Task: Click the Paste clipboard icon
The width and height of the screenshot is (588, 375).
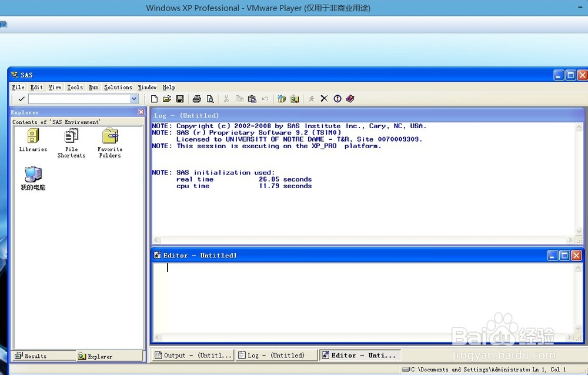Action: coord(252,99)
